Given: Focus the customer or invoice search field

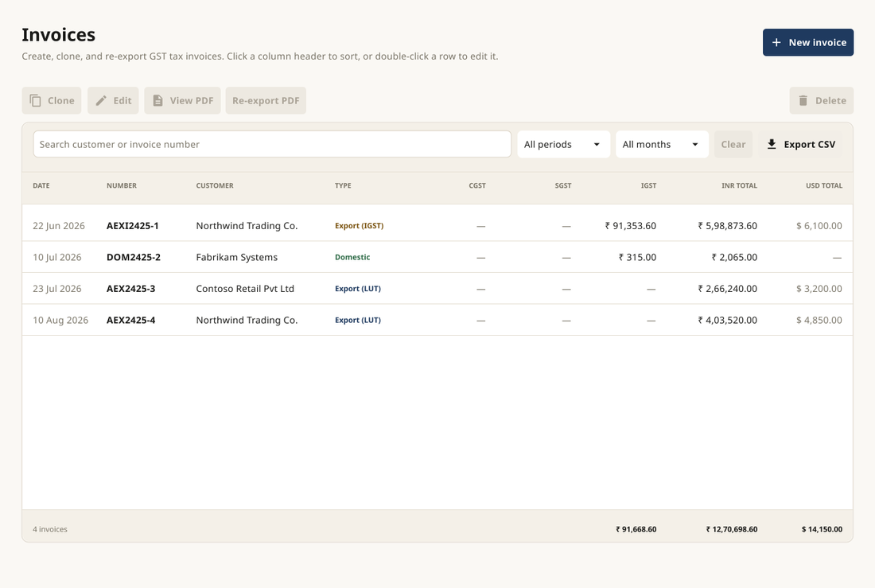Looking at the screenshot, I should [x=272, y=144].
